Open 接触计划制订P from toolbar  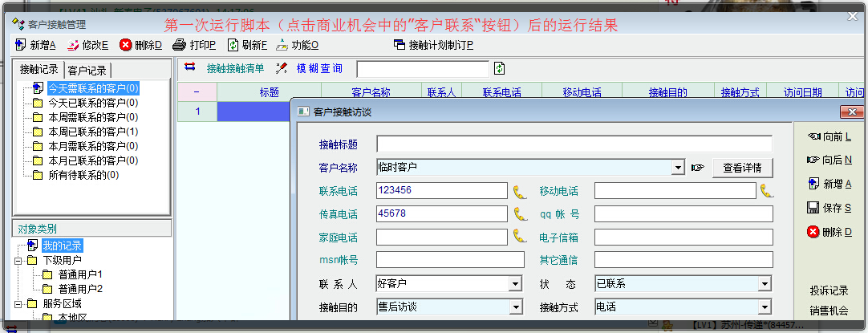[400, 45]
